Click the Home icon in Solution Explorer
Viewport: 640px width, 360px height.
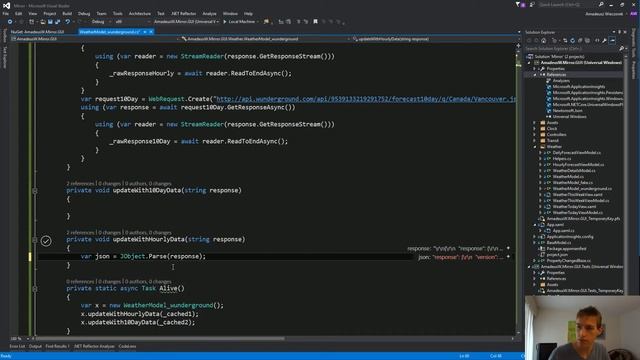[544, 40]
